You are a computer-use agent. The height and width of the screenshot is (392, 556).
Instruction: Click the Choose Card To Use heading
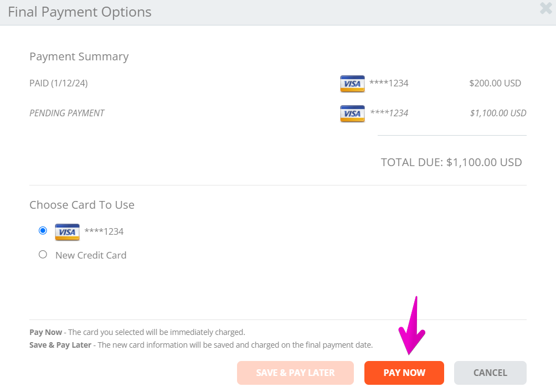(x=82, y=205)
